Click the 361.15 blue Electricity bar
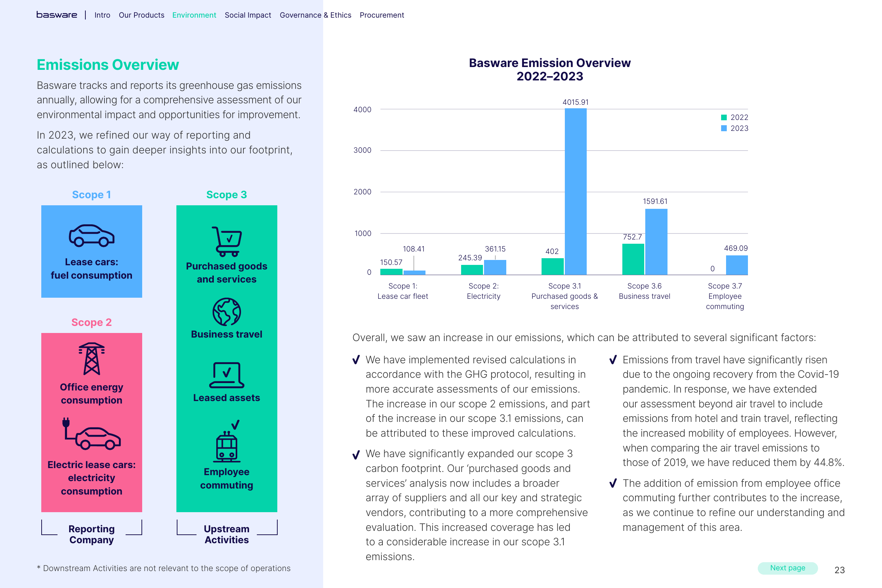The height and width of the screenshot is (588, 882). pos(495,267)
